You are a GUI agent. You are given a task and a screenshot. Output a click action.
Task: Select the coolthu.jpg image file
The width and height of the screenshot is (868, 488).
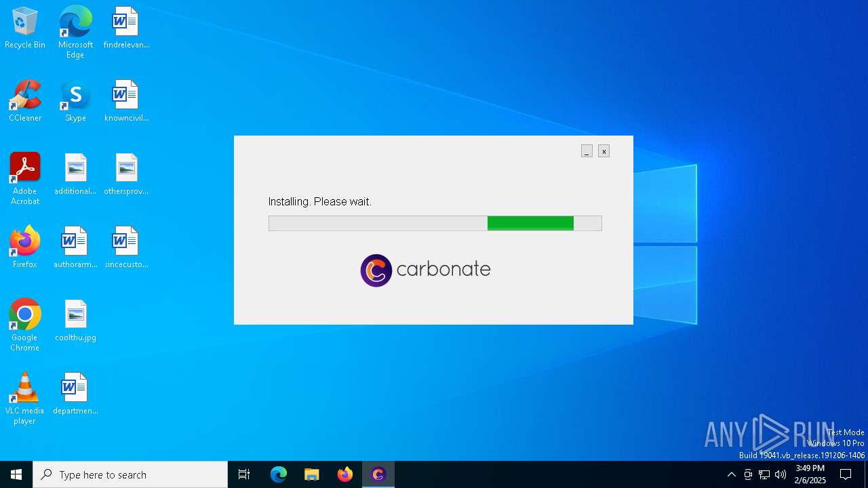(75, 321)
